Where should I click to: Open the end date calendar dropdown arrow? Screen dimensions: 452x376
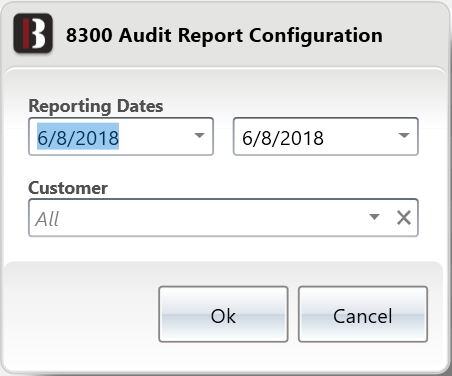pyautogui.click(x=404, y=135)
